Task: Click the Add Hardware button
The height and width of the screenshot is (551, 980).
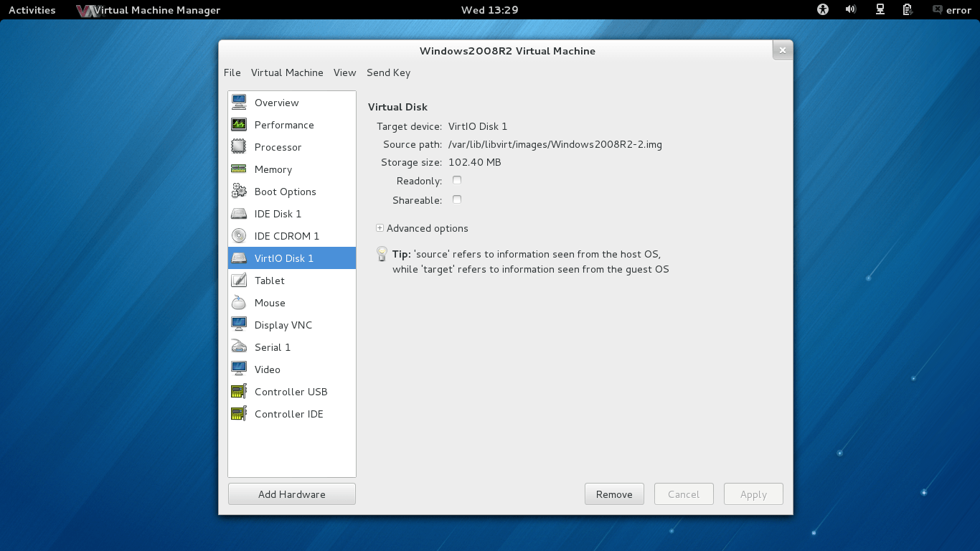Action: (292, 494)
